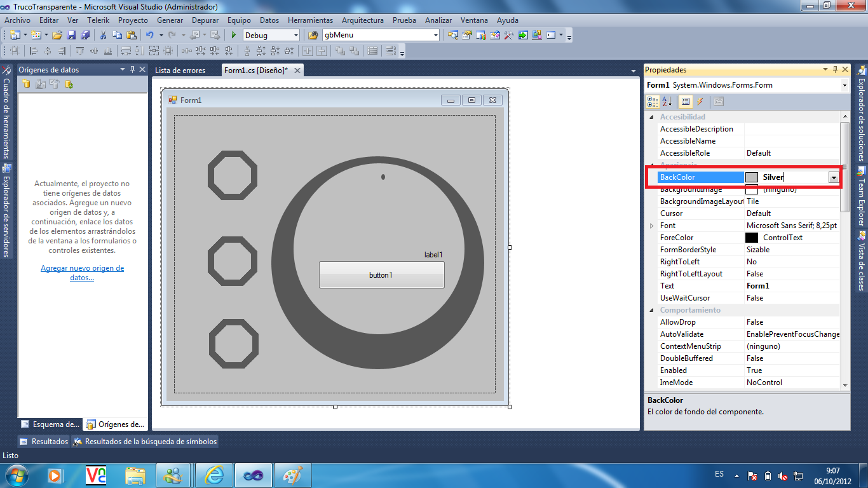Collapse the Apariencia category in Properties
This screenshot has width=868, height=488.
(651, 165)
